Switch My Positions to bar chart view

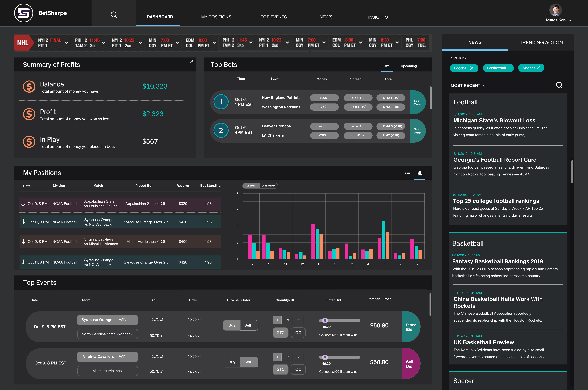point(420,173)
